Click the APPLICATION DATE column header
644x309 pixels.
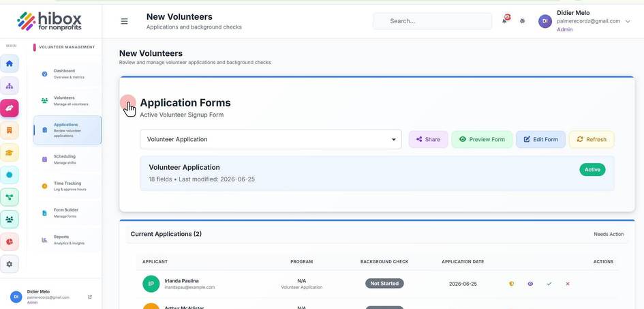click(x=463, y=262)
